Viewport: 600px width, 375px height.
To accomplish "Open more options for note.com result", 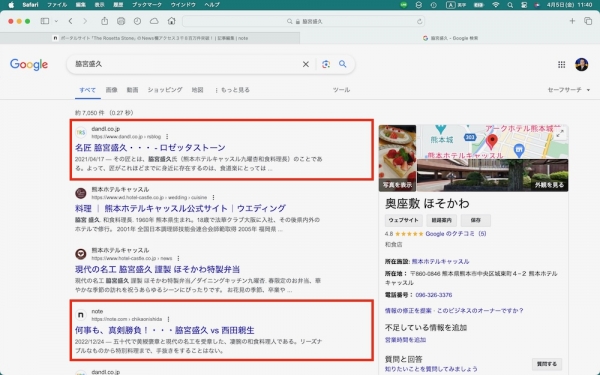I will click(x=168, y=319).
